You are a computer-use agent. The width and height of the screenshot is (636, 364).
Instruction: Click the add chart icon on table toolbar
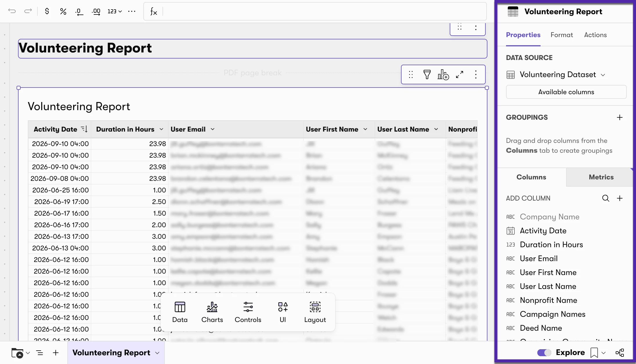443,74
